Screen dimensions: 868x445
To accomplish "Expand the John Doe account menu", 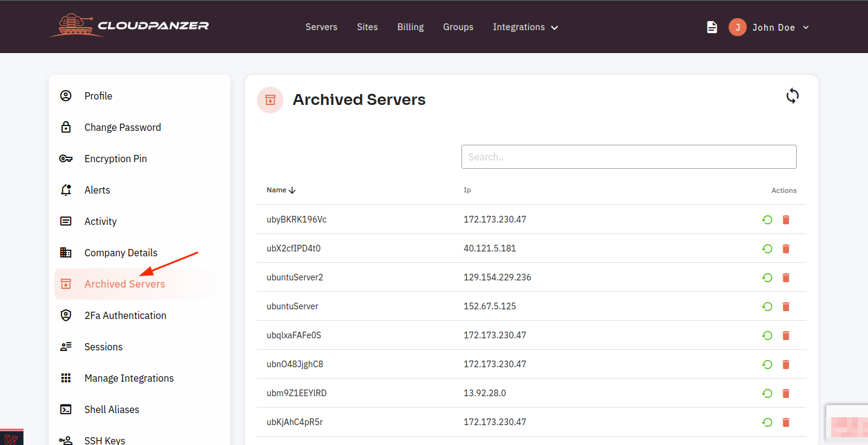I will tap(781, 27).
